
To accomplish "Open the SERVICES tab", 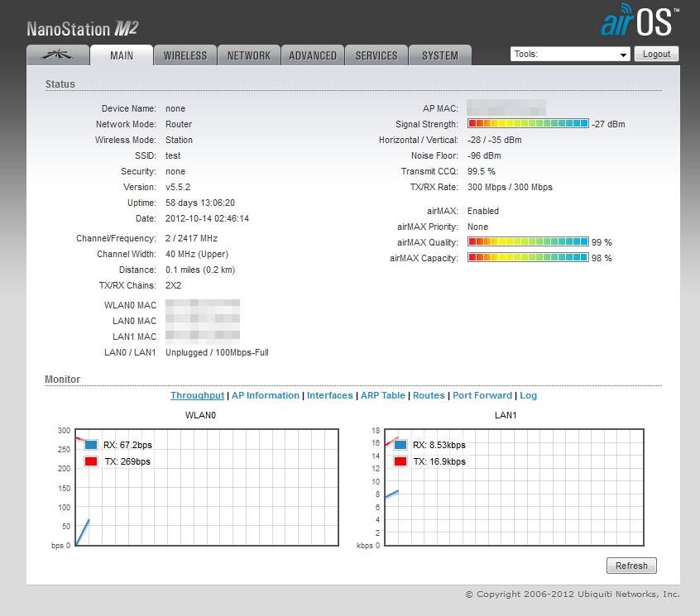I will point(376,55).
